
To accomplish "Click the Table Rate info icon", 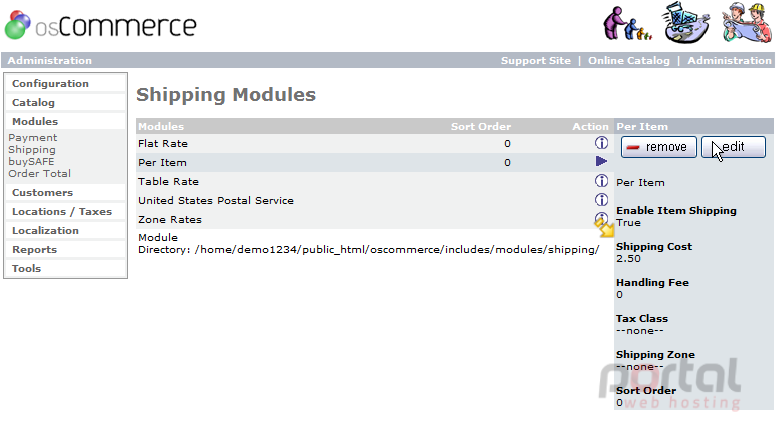I will [x=601, y=181].
